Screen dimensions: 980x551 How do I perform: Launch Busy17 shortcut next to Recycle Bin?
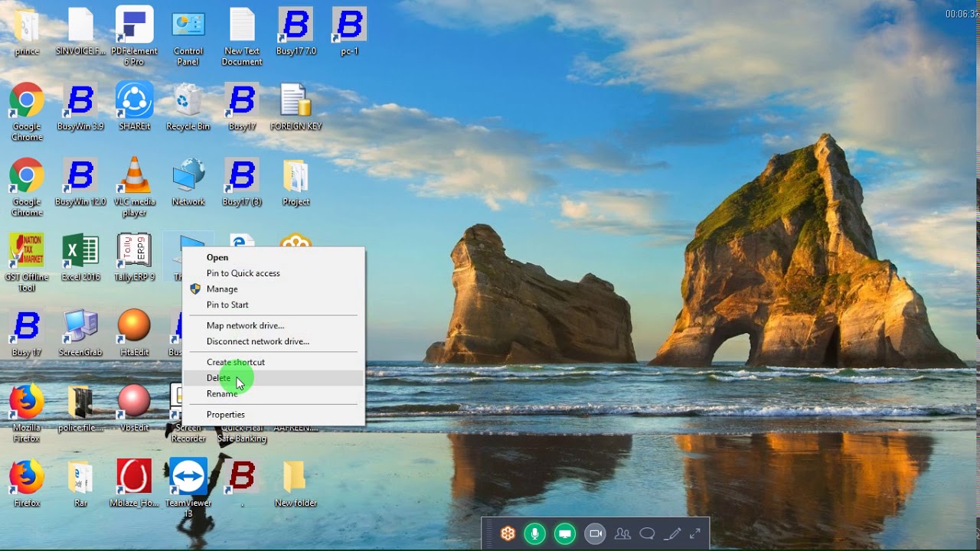pos(242,107)
